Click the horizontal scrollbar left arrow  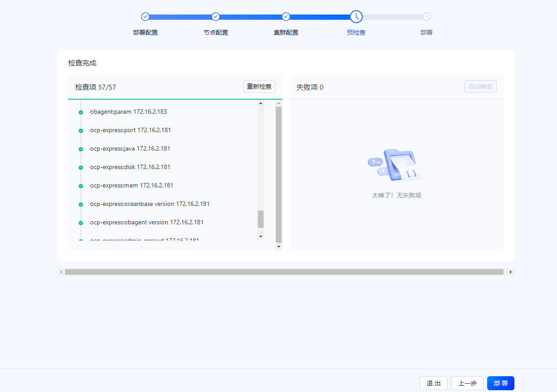tap(61, 272)
